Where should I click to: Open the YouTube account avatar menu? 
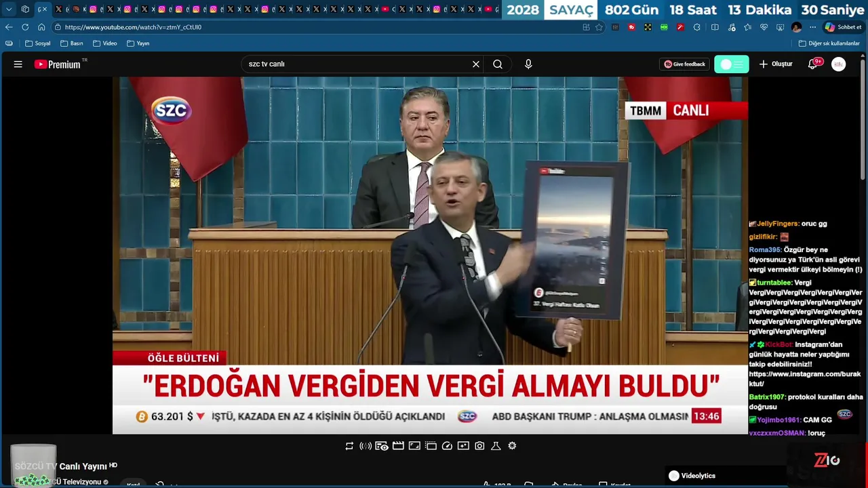tap(839, 64)
